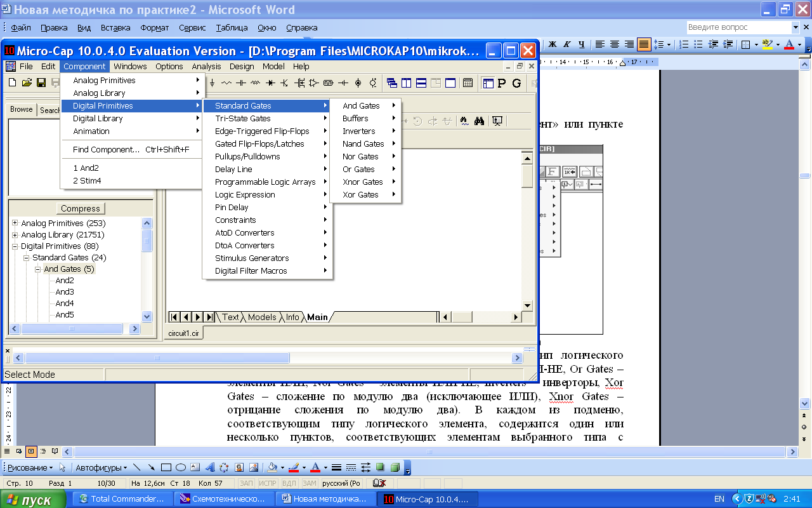
Task: Save circuit with the floppy disk icon
Action: 41,83
